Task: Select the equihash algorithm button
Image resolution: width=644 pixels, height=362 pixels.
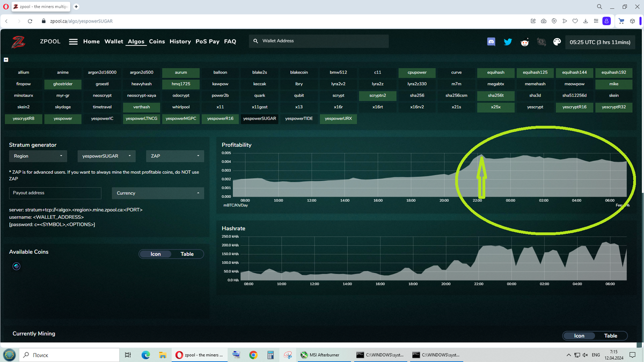Action: tap(495, 72)
